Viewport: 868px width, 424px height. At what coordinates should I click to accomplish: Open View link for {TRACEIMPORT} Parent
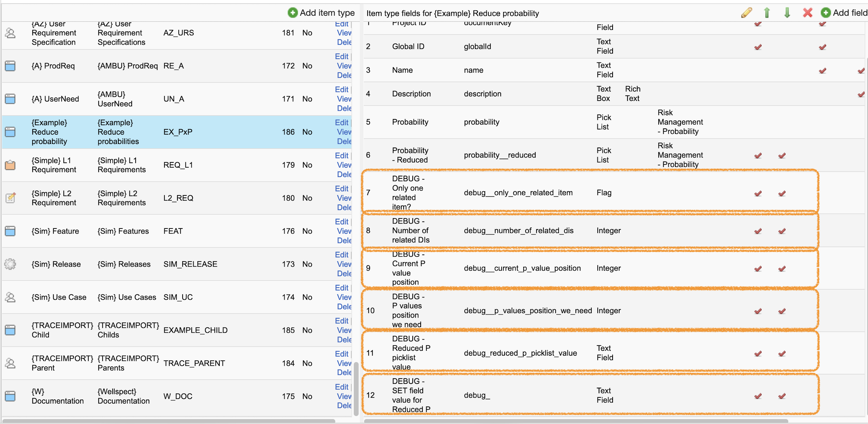click(x=344, y=363)
